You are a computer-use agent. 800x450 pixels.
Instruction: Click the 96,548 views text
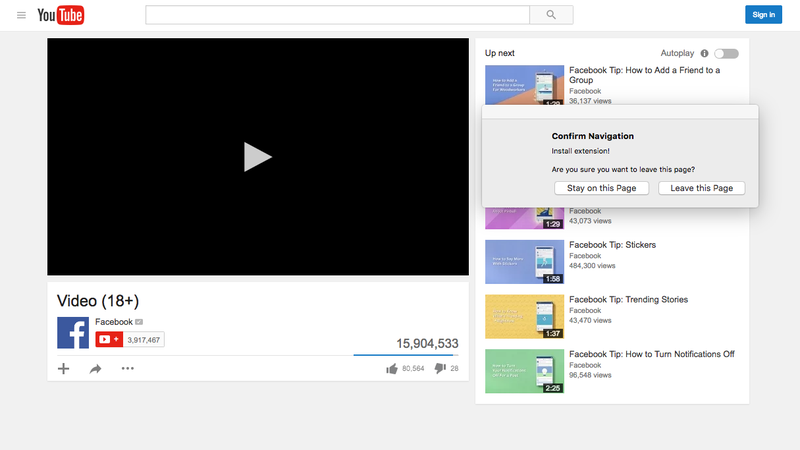(x=590, y=375)
